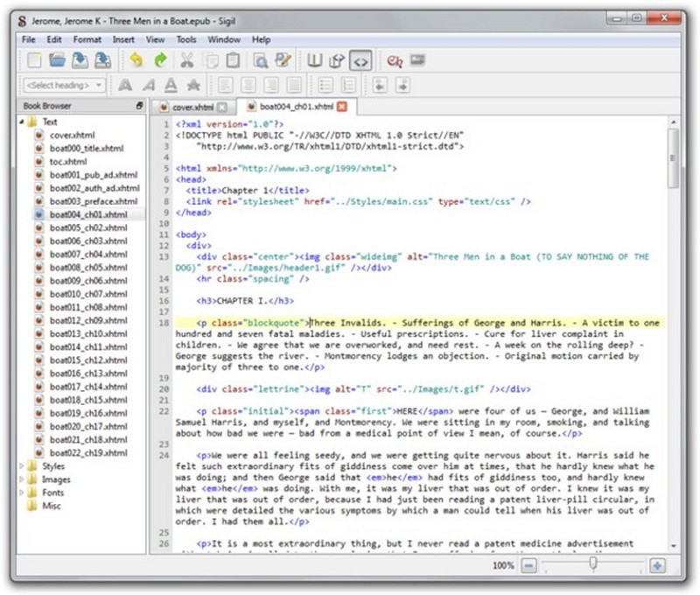Viewport: 700px width, 595px height.
Task: Expand the Images folder
Action: (21, 479)
